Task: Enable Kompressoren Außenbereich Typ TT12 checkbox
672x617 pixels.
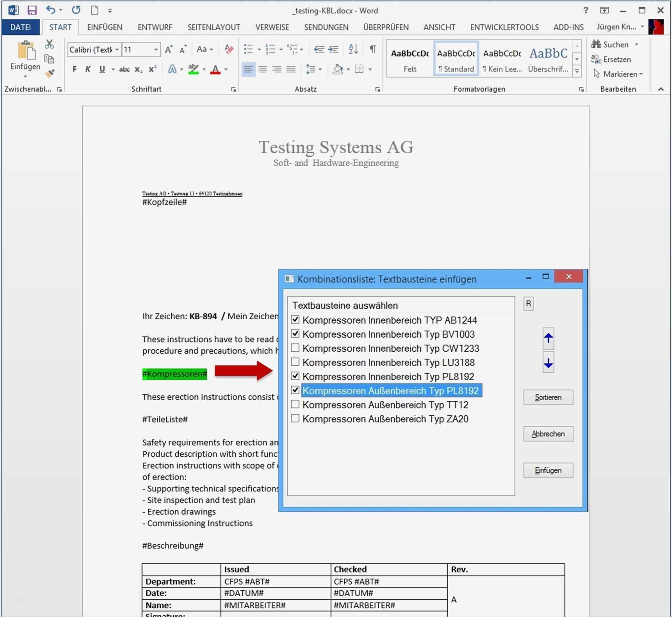Action: tap(295, 405)
